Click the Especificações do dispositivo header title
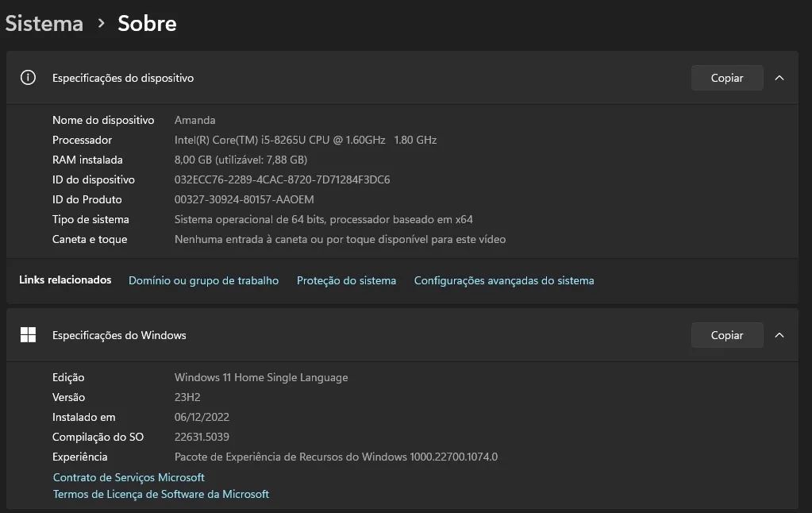Image resolution: width=812 pixels, height=513 pixels. (123, 78)
